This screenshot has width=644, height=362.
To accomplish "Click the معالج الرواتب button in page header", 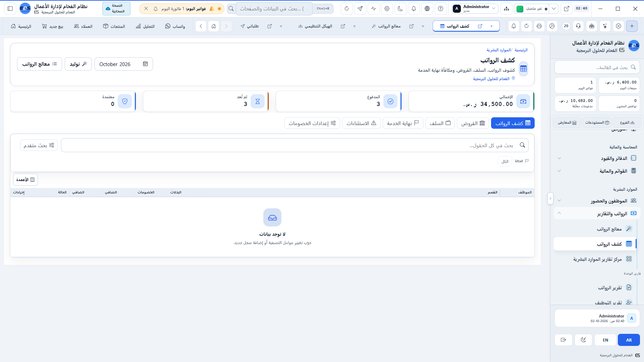I will 40,64.
